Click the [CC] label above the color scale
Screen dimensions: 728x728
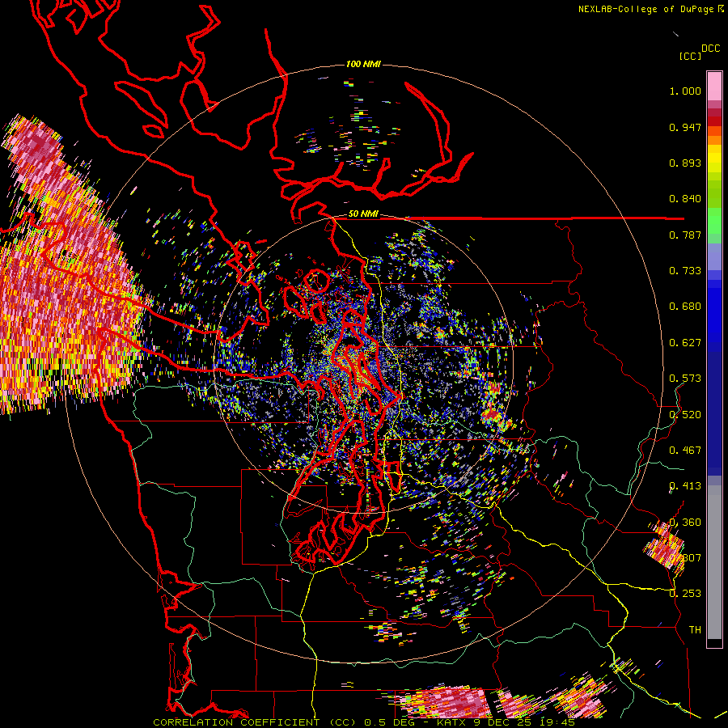coord(691,56)
